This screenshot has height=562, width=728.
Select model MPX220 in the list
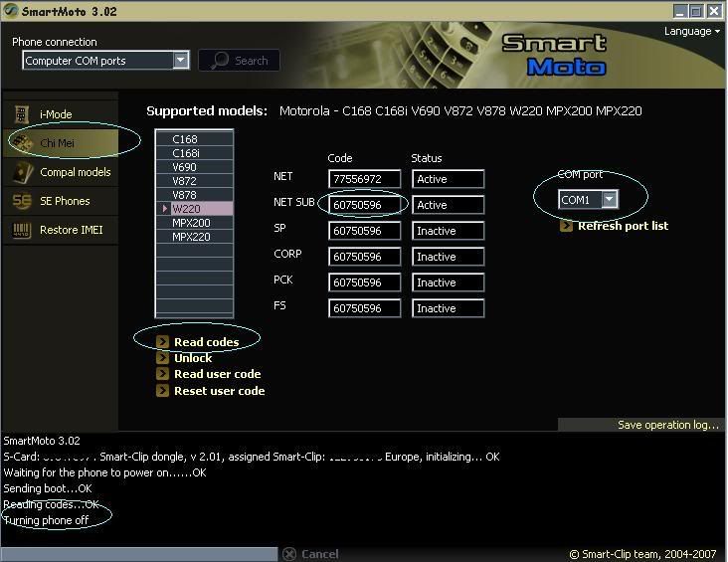(x=195, y=237)
